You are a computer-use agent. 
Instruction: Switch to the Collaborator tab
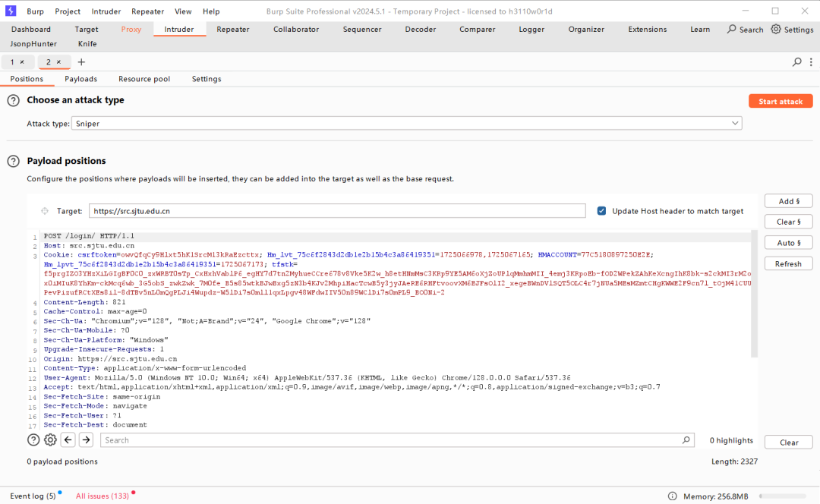[296, 30]
